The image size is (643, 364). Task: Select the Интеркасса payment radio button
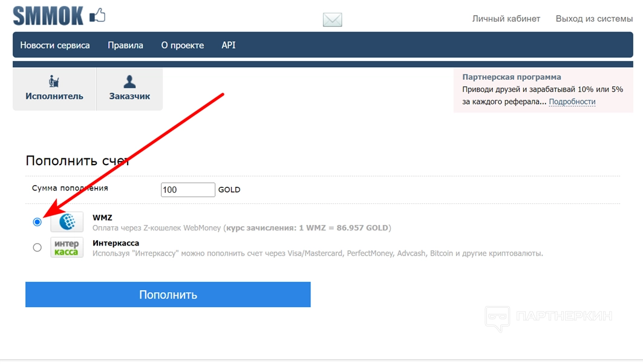pyautogui.click(x=38, y=247)
